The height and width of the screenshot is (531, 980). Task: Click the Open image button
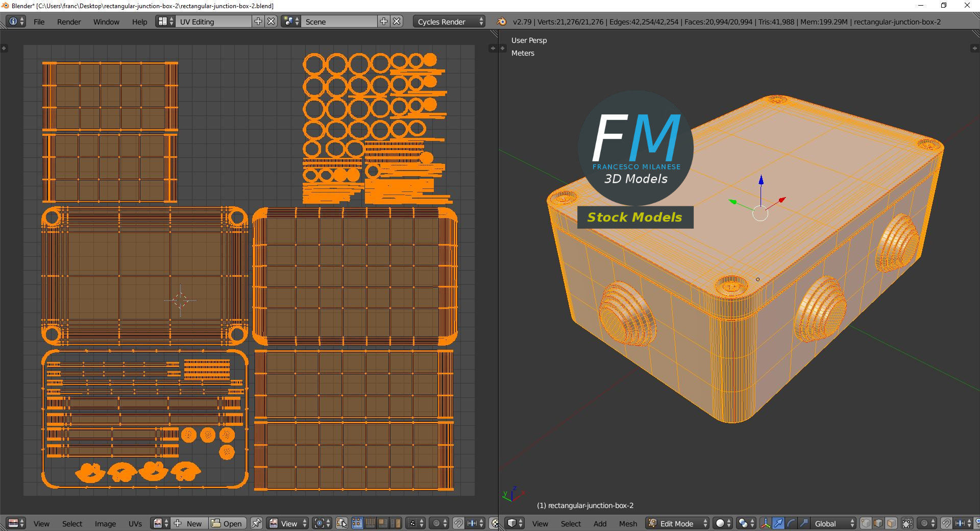point(227,523)
